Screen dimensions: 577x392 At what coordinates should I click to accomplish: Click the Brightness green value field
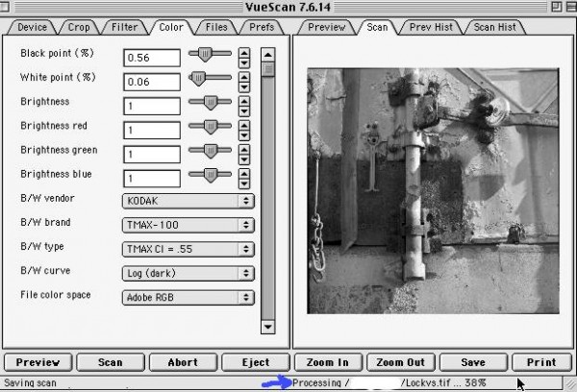[152, 155]
